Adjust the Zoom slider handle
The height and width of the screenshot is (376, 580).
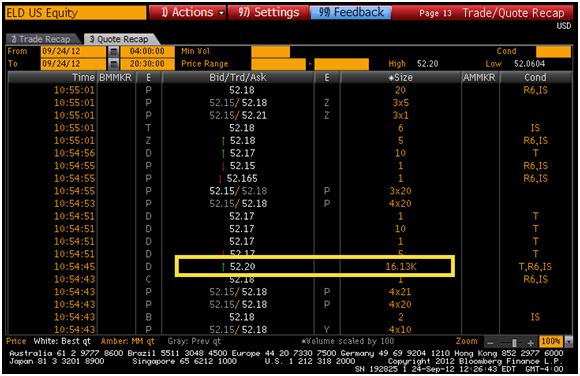coord(514,342)
